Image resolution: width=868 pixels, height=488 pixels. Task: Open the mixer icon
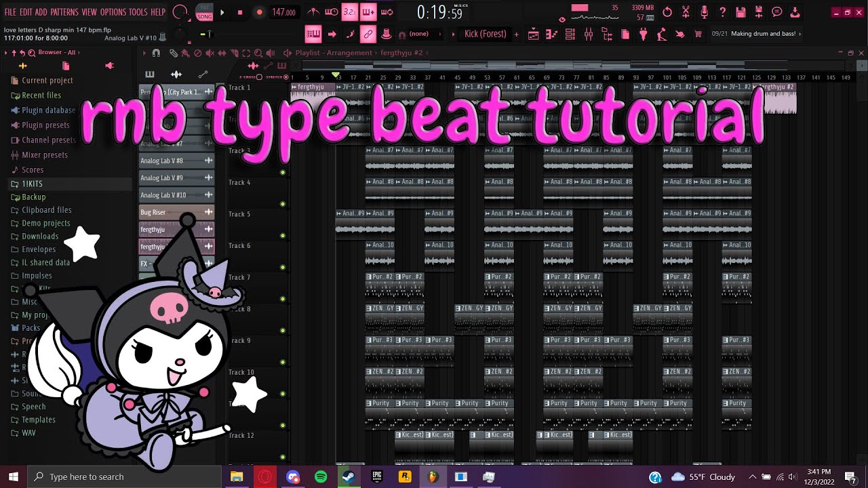coord(589,34)
